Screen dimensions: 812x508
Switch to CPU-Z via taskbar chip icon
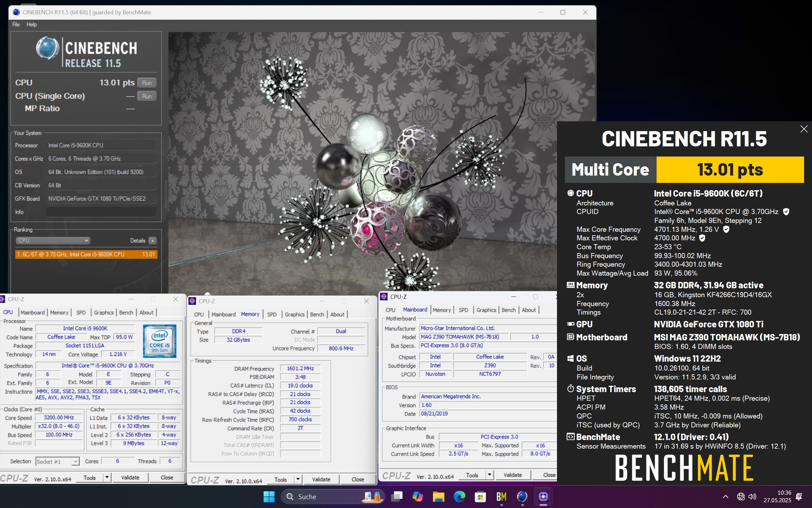pos(543,497)
